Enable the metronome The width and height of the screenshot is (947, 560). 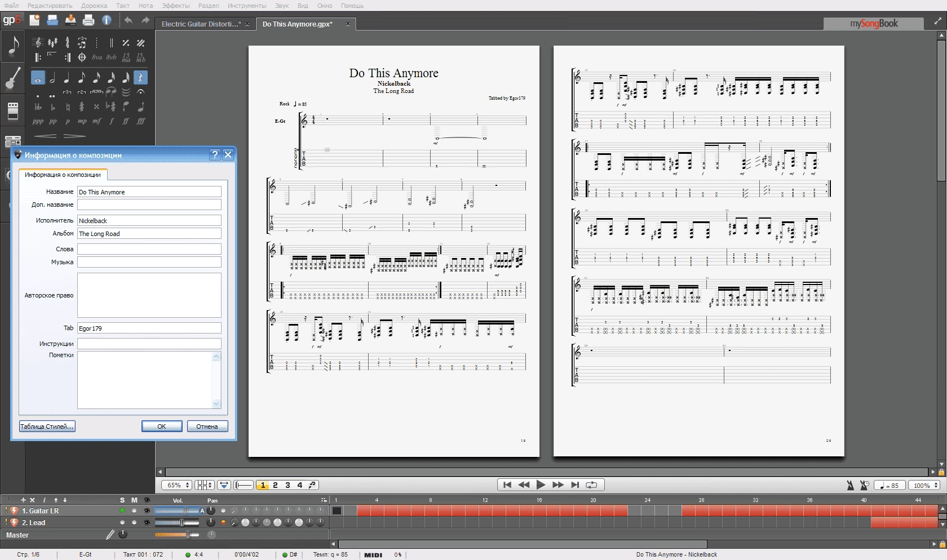(850, 485)
